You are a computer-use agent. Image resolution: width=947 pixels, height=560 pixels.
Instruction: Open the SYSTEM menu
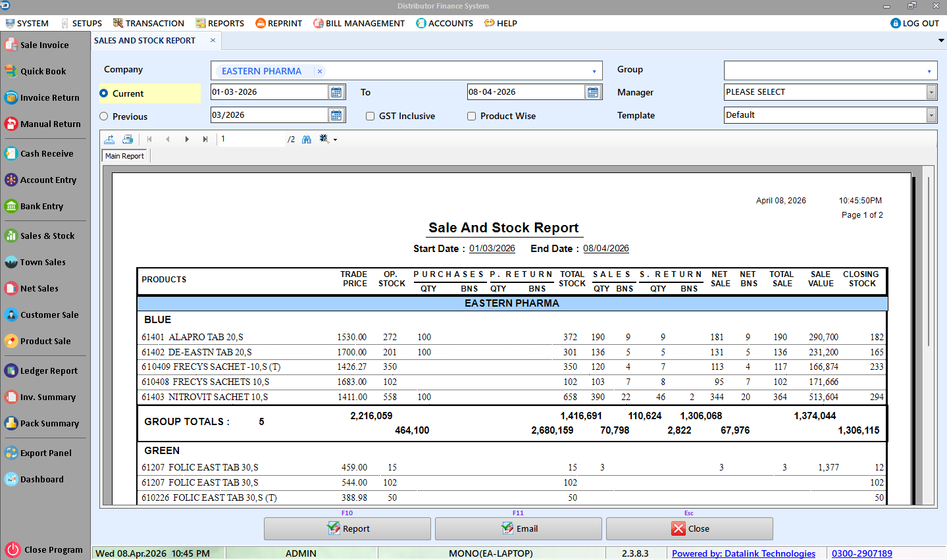pyautogui.click(x=27, y=23)
